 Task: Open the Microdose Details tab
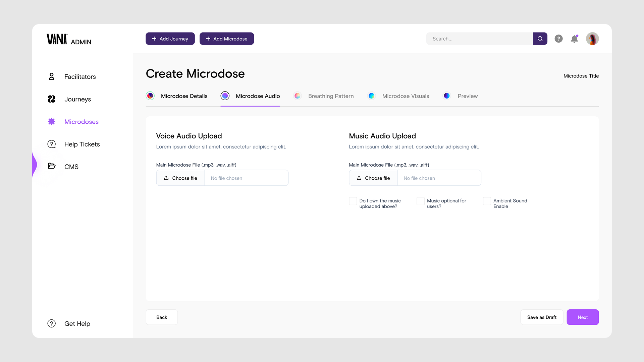[x=184, y=96]
